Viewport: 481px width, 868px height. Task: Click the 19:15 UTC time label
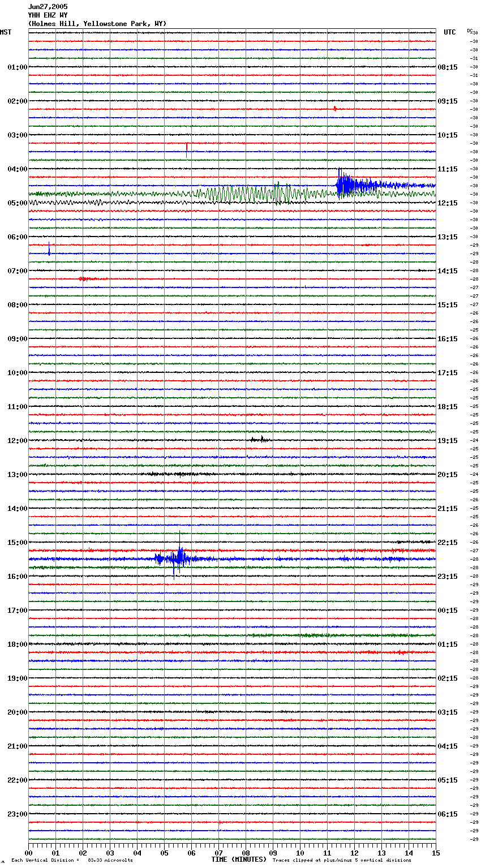coord(448,441)
